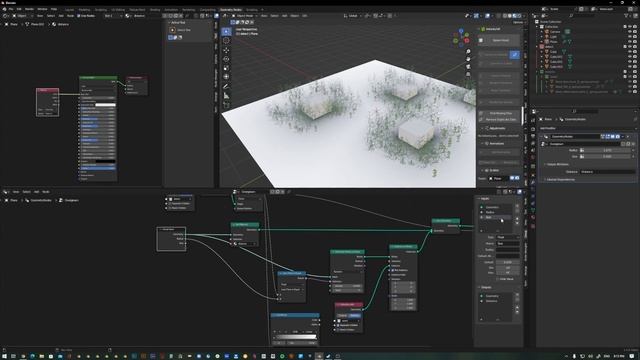The height and width of the screenshot is (360, 640).
Task: Open the outliner filter funnel icon
Action: click(627, 16)
